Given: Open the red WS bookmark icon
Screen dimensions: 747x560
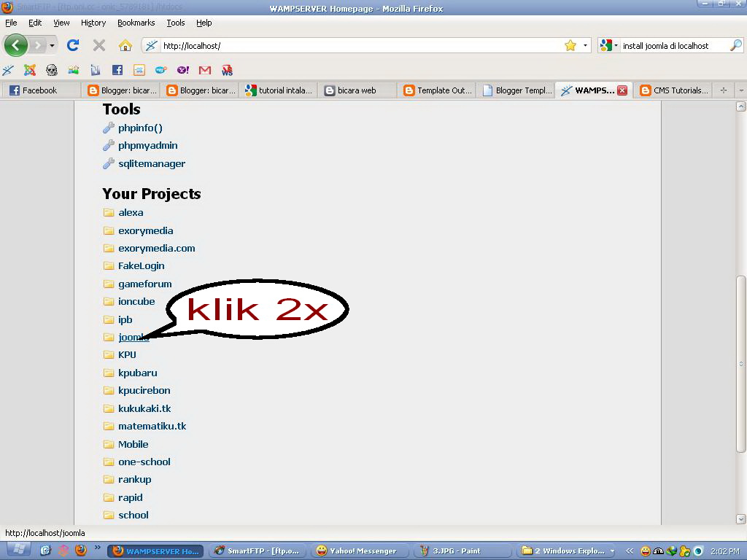Looking at the screenshot, I should [x=228, y=71].
